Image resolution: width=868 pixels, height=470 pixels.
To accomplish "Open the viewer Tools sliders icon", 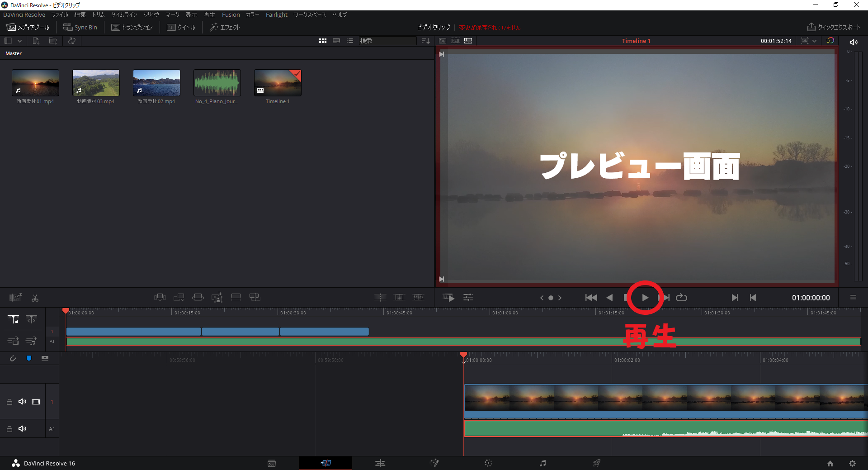I will point(468,297).
